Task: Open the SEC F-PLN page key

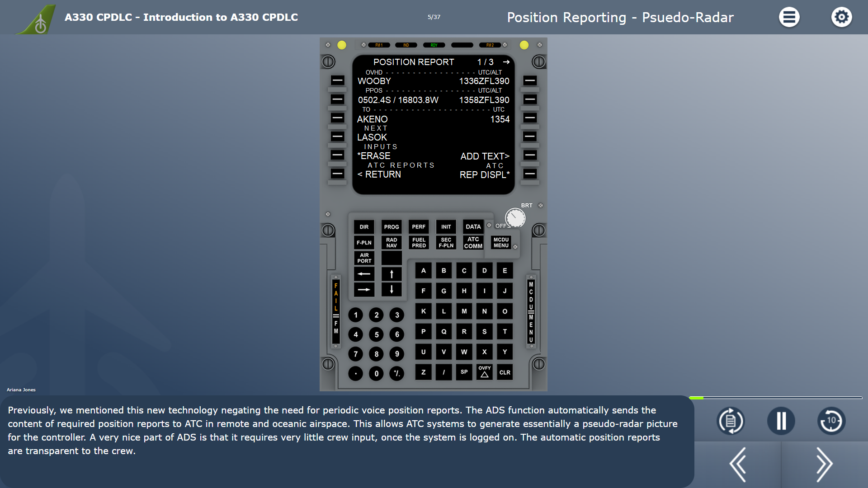Action: 446,243
